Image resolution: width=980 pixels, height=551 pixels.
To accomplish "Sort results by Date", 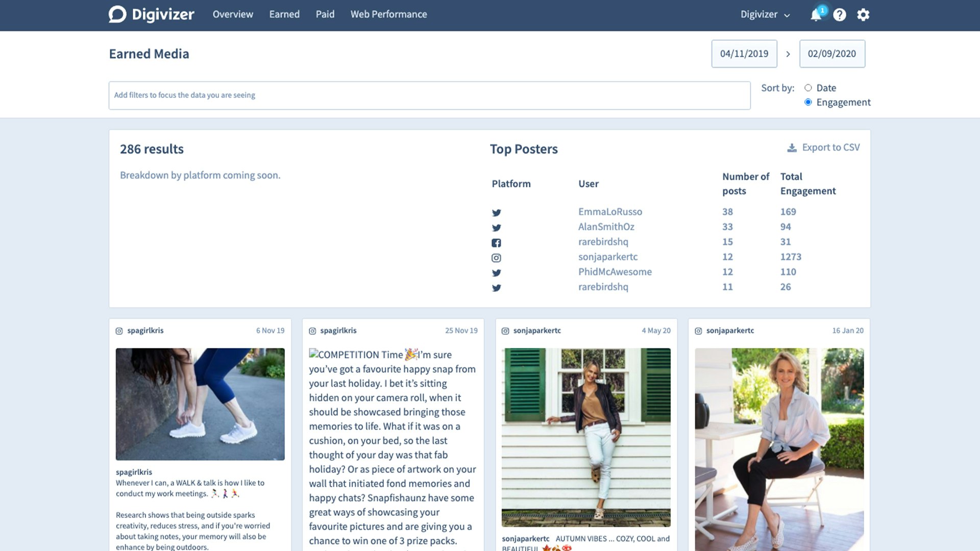I will click(808, 88).
